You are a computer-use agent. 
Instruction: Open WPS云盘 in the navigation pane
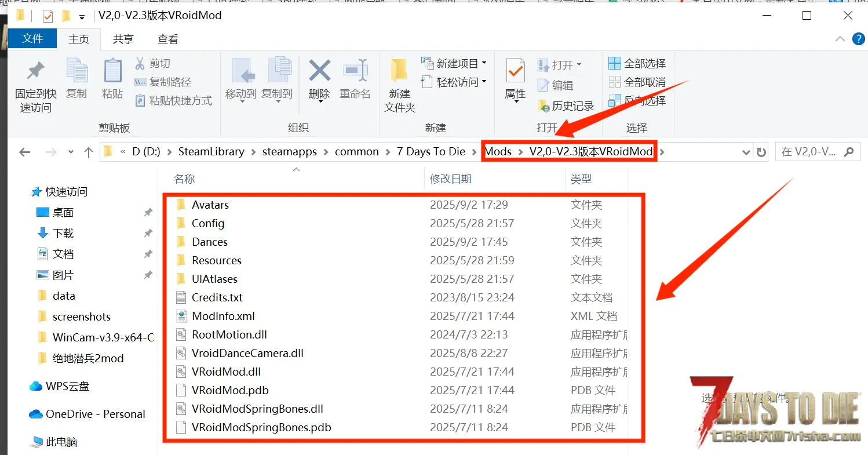coord(68,386)
